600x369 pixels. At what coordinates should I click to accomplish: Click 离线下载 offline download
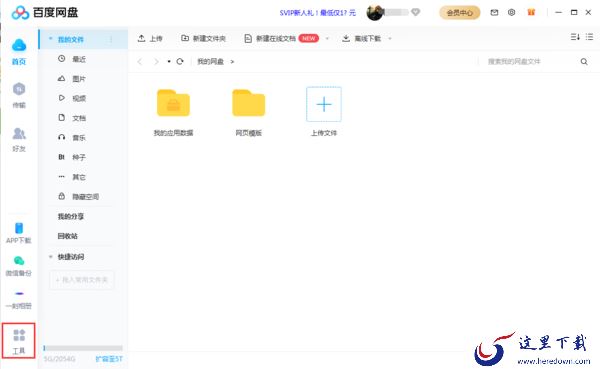pos(361,38)
